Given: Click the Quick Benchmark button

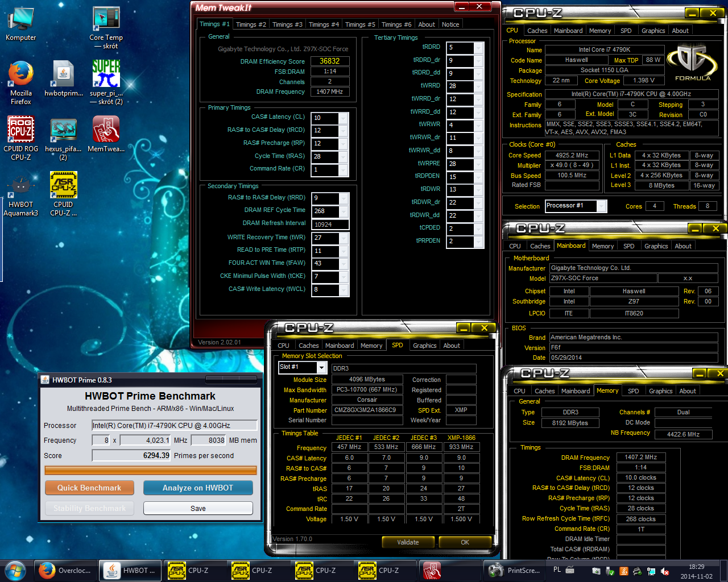Looking at the screenshot, I should [x=89, y=488].
